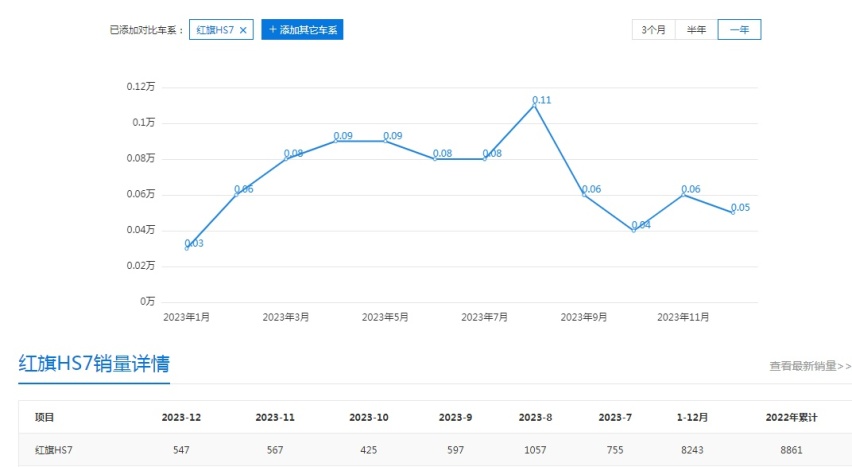
Task: Select the 半年 time range tab
Action: (x=696, y=30)
